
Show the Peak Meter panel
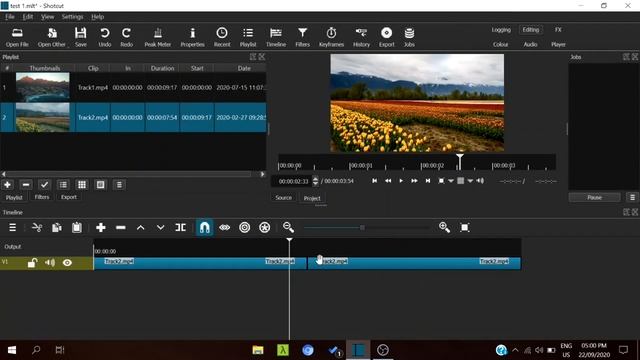[x=158, y=37]
